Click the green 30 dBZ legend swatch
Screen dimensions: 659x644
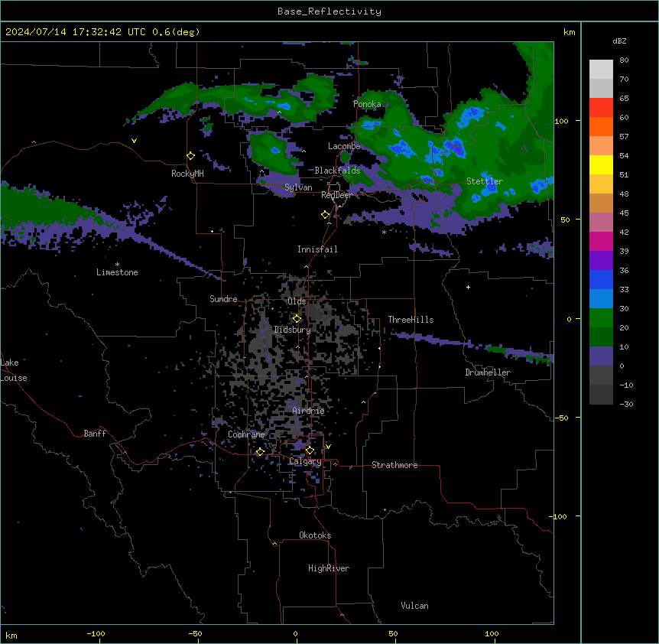click(601, 318)
